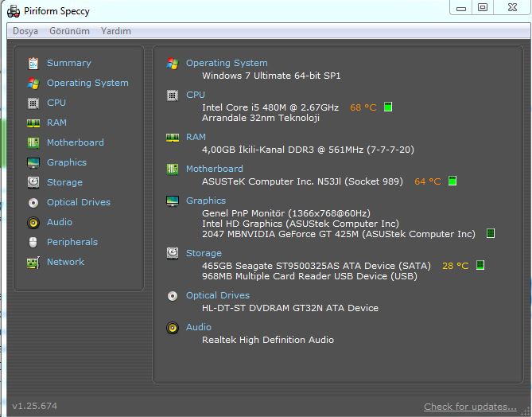The image size is (532, 417).
Task: Click the RAM heading link in summary
Action: tap(196, 137)
